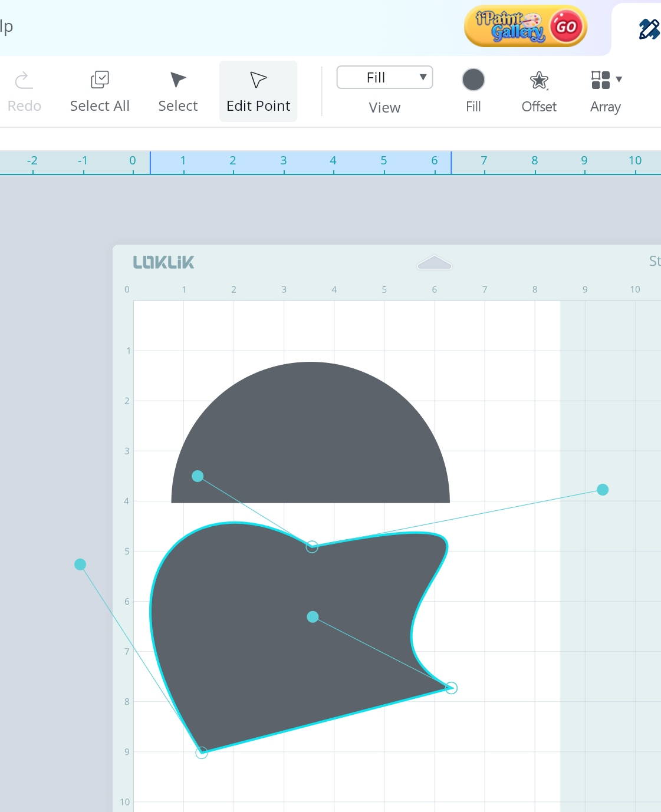Click the LOKLIK logo on the mat
Viewport: 661px width, 812px height.
pyautogui.click(x=163, y=262)
